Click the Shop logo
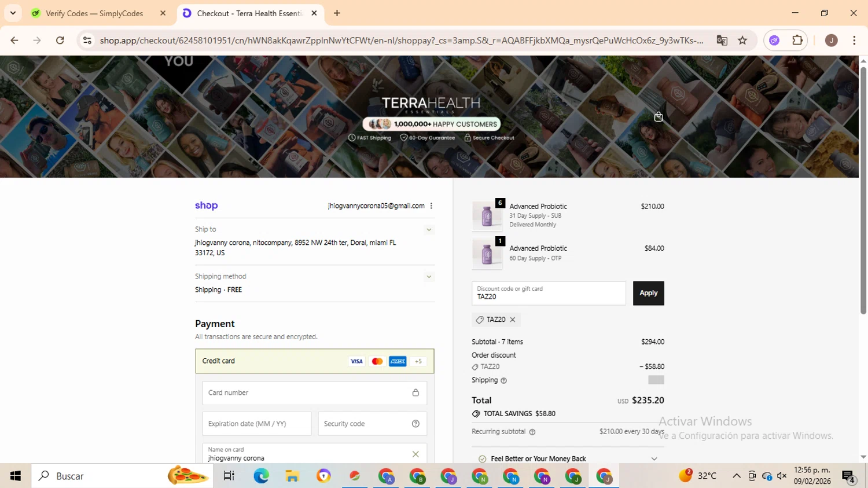The width and height of the screenshot is (868, 488). (x=206, y=206)
